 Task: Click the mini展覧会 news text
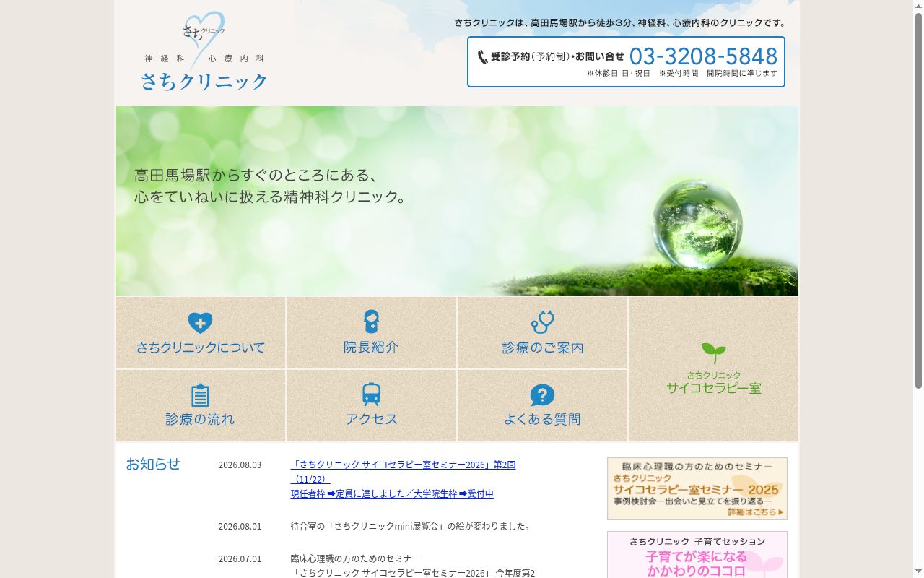coord(412,526)
